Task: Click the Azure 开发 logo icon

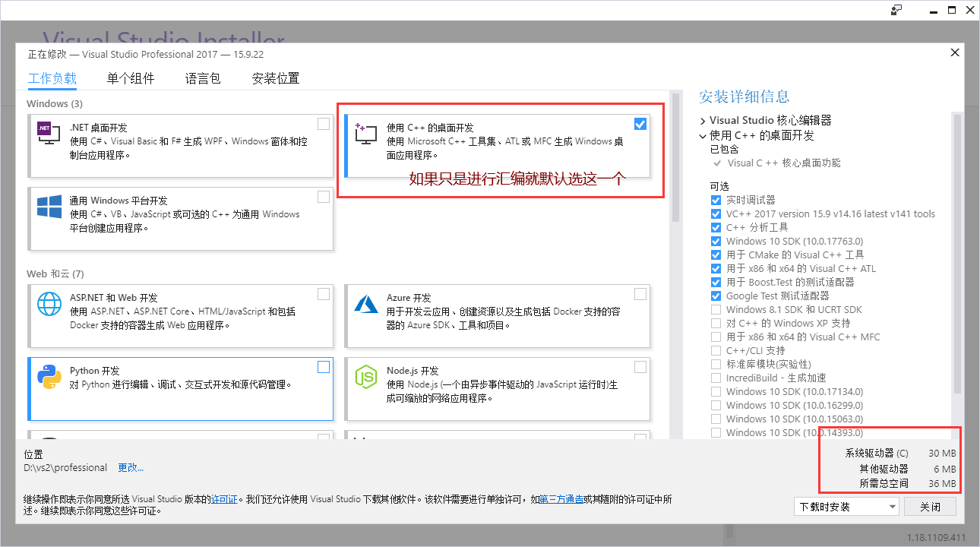Action: click(x=366, y=304)
